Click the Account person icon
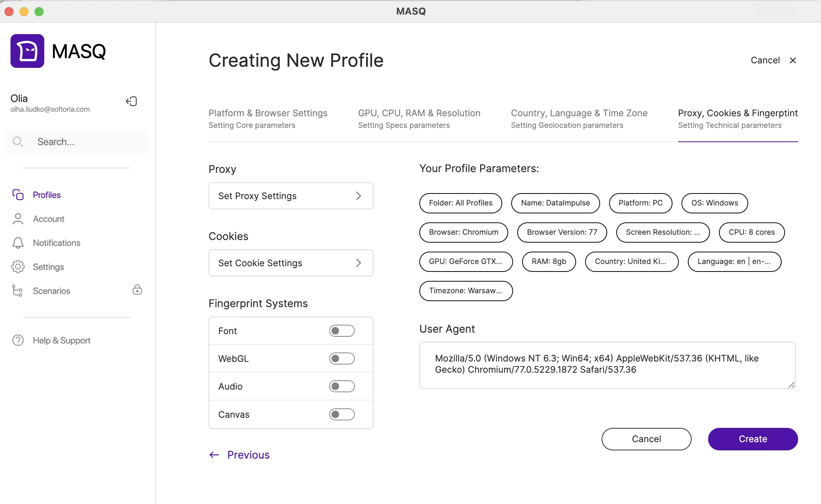The height and width of the screenshot is (504, 821). pos(18,219)
